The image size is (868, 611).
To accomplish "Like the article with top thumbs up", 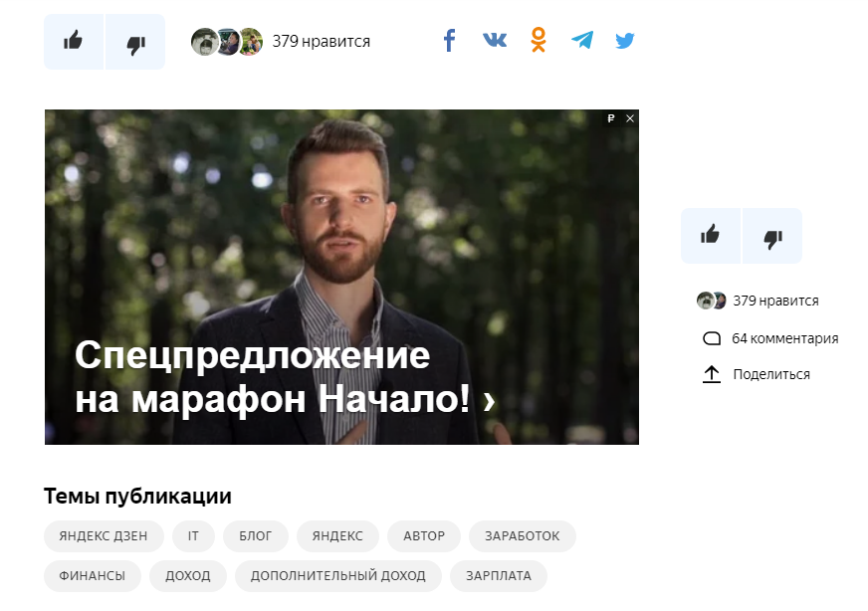I will pos(74,42).
